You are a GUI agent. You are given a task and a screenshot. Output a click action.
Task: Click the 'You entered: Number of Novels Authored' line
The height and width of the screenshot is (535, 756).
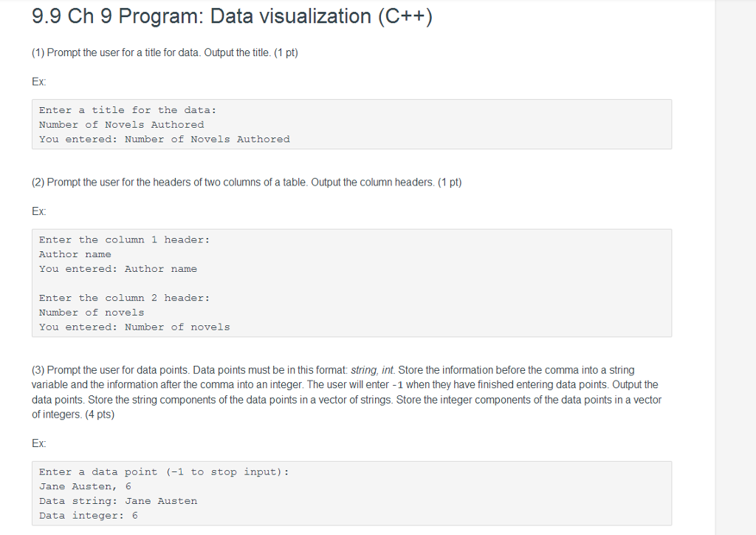click(x=165, y=139)
